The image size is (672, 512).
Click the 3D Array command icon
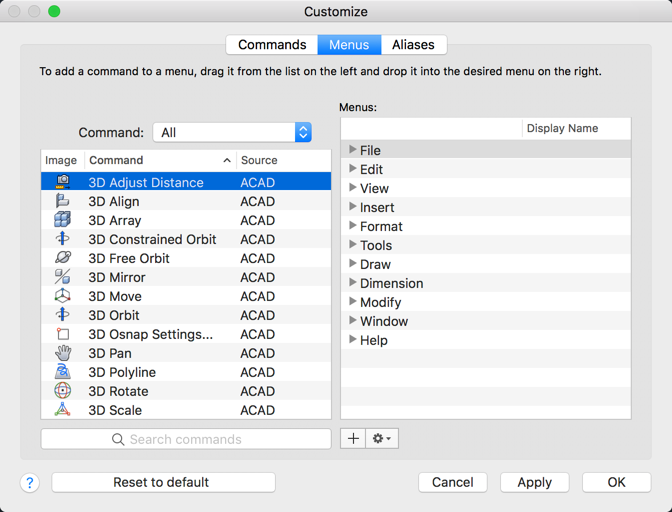tap(62, 220)
